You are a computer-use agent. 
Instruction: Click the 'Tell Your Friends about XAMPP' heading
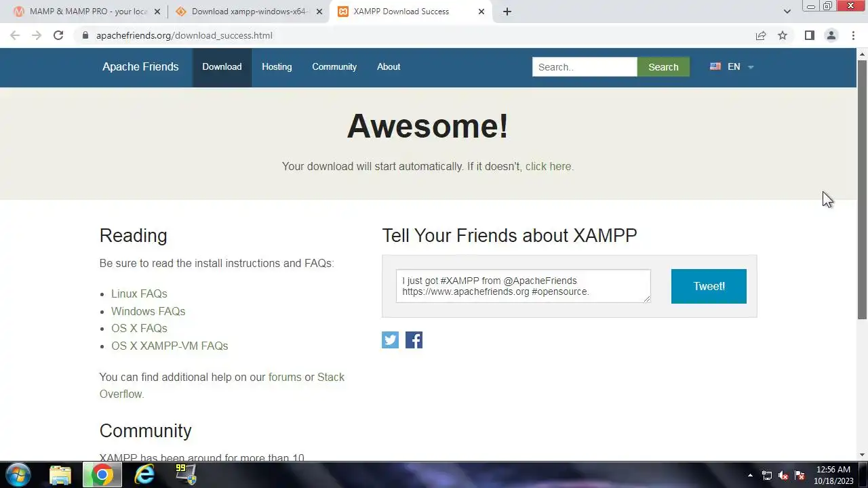pyautogui.click(x=509, y=236)
